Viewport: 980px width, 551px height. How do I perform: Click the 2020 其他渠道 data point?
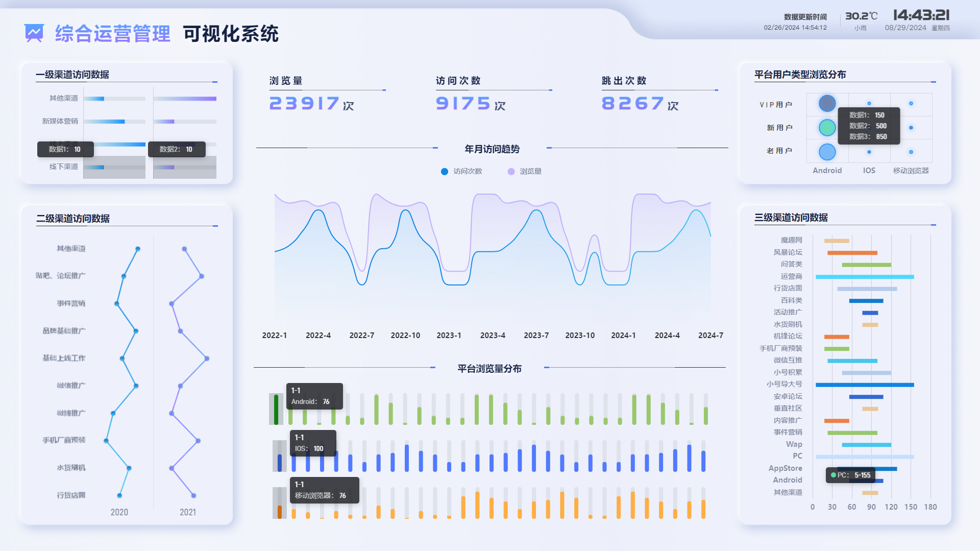[138, 249]
